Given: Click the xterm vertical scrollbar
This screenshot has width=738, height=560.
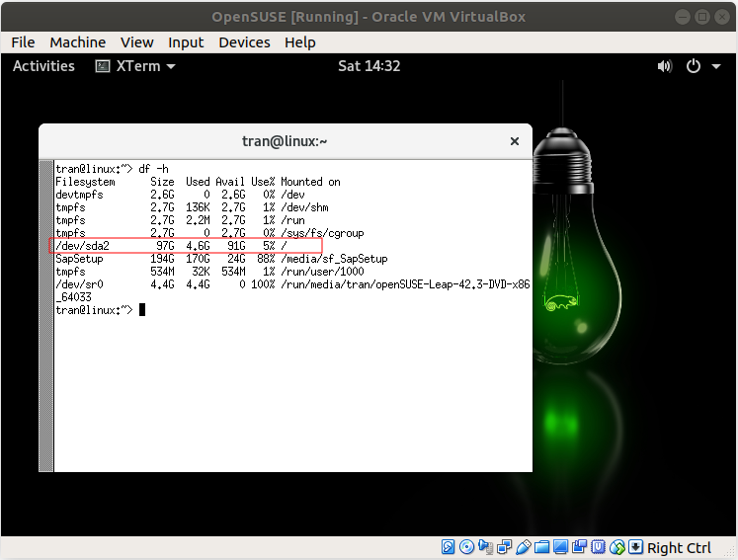Looking at the screenshot, I should point(46,316).
